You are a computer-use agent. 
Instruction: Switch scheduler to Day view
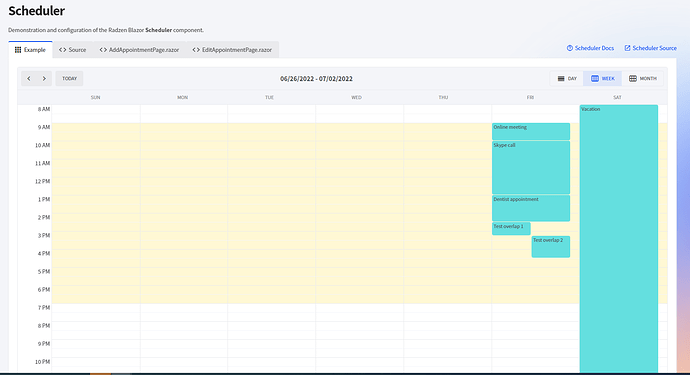point(567,79)
